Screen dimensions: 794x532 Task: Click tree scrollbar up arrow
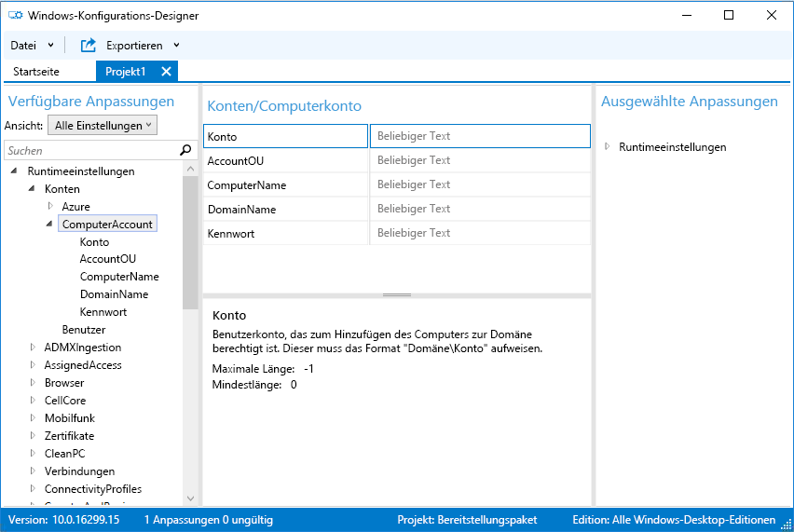tap(190, 169)
